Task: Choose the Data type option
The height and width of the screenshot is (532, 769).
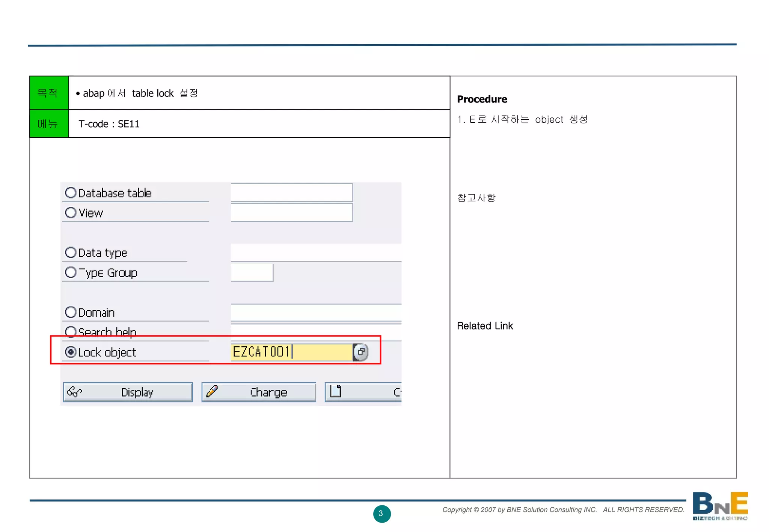Action: [71, 252]
